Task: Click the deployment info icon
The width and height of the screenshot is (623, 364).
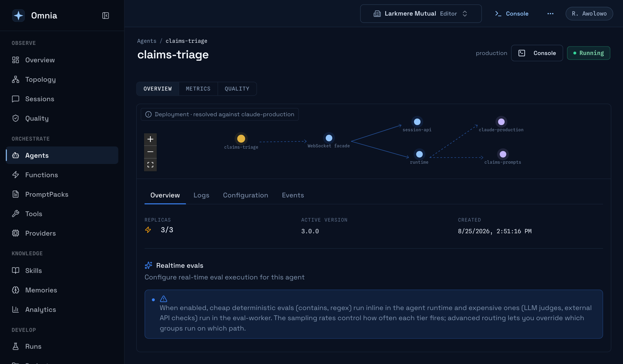Action: click(148, 114)
